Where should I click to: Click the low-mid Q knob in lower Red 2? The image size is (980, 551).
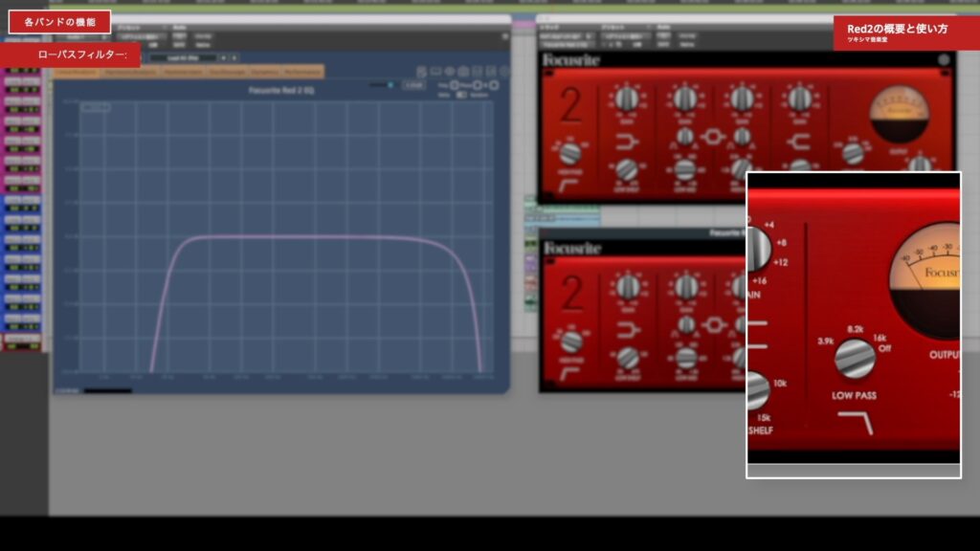[686, 324]
